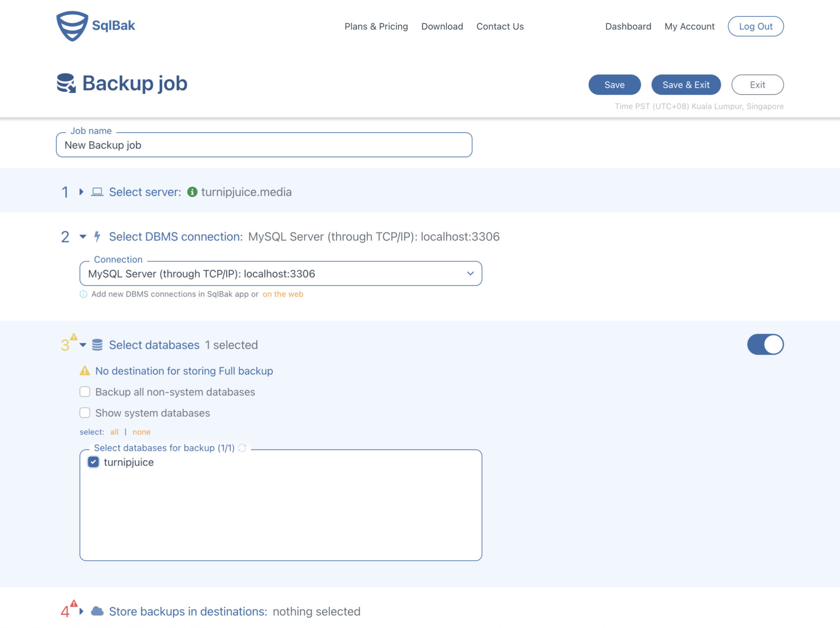Click the SqlBak shield logo
This screenshot has height=628, width=840.
pyautogui.click(x=72, y=25)
